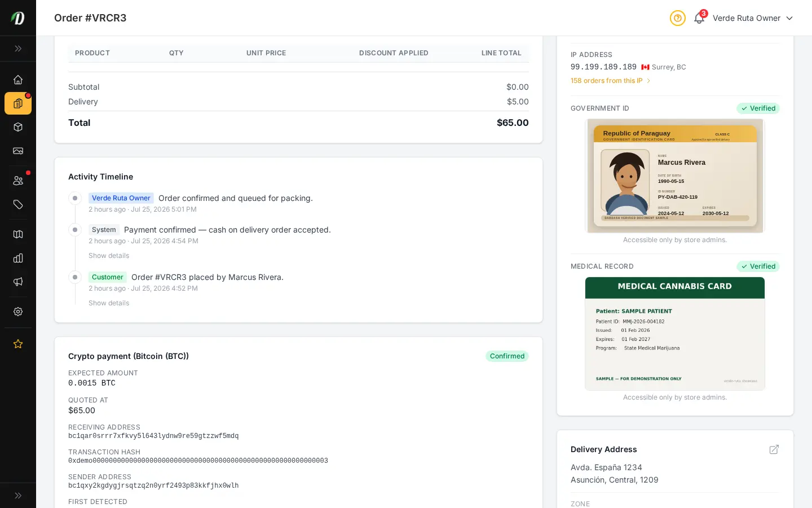Image resolution: width=812 pixels, height=508 pixels.
Task: Click the Verde Ruta Owner timeline tag
Action: (x=121, y=198)
